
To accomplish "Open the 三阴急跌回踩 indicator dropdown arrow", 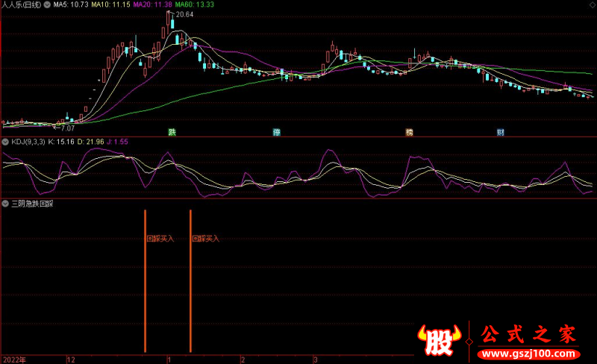I will (x=5, y=203).
